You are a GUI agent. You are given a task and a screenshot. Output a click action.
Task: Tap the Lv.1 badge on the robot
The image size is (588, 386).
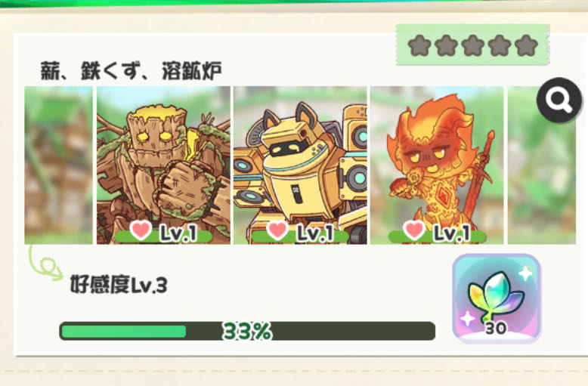coord(315,233)
